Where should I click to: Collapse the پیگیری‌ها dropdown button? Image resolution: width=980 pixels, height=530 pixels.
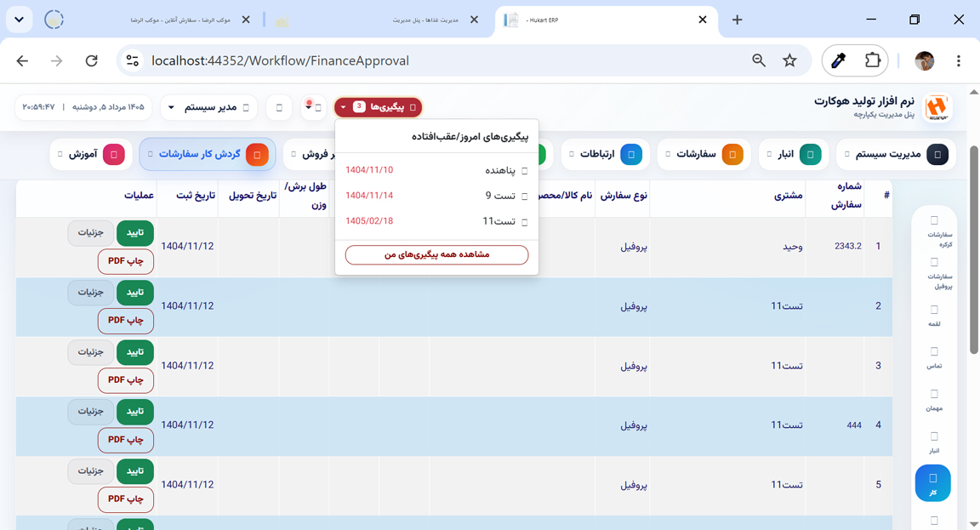(x=378, y=107)
